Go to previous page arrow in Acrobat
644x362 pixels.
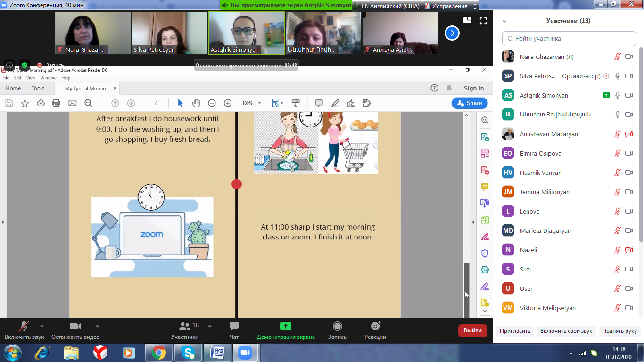[115, 103]
